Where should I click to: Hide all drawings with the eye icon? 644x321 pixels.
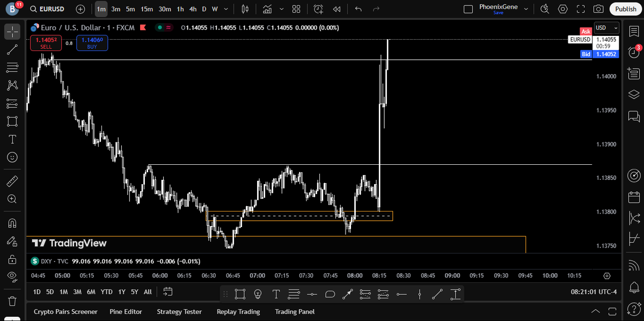pyautogui.click(x=12, y=276)
